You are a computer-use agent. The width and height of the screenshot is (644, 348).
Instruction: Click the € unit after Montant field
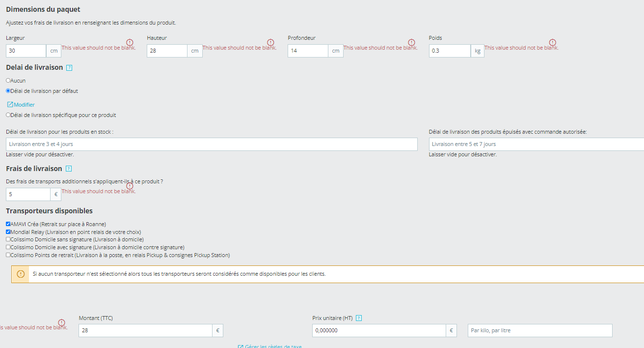click(x=218, y=330)
